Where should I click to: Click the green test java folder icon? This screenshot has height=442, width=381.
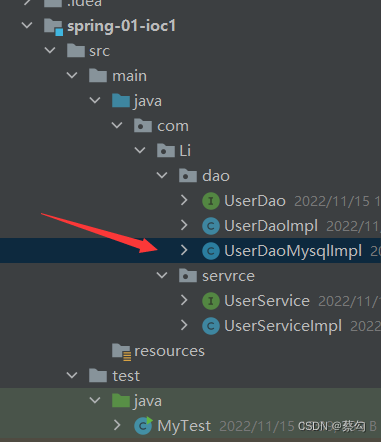click(x=120, y=401)
